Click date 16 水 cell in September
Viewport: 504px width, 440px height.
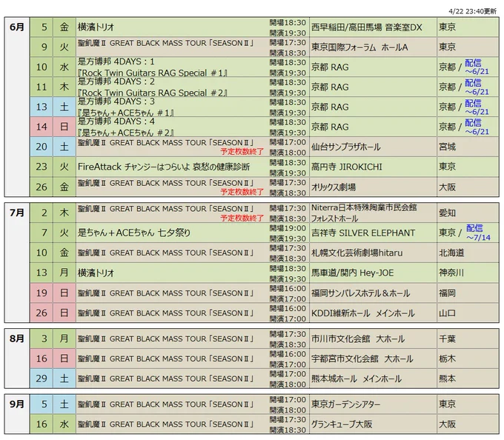click(x=53, y=424)
